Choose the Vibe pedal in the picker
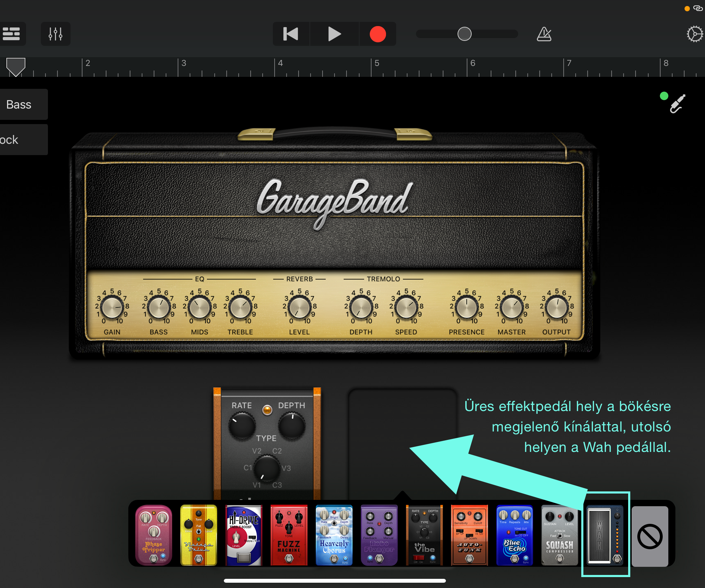This screenshot has width=705, height=588. click(x=424, y=535)
